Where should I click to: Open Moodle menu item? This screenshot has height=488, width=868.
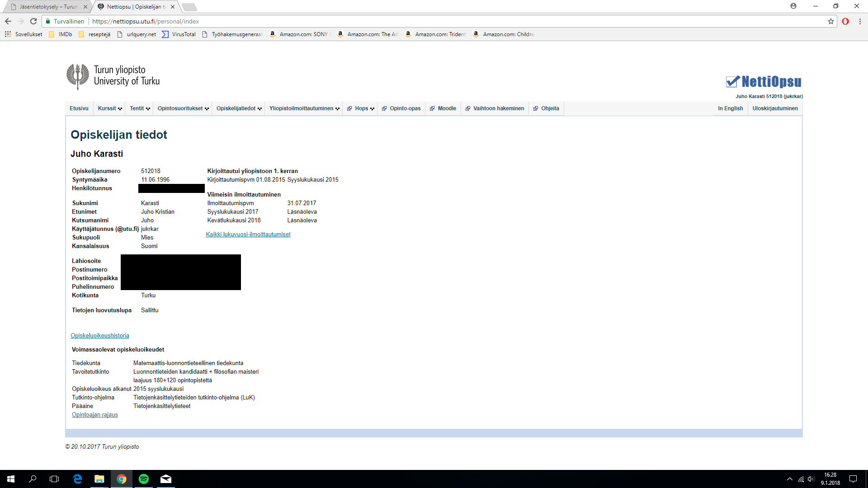[443, 108]
